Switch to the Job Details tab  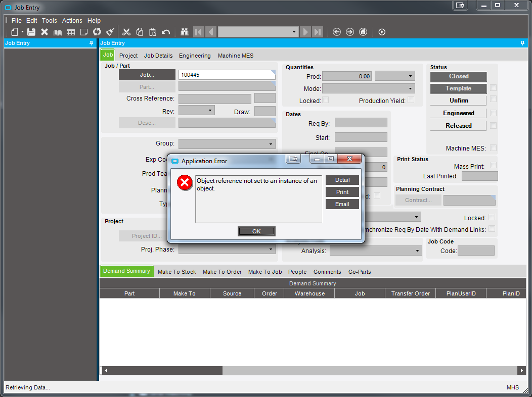pos(158,56)
